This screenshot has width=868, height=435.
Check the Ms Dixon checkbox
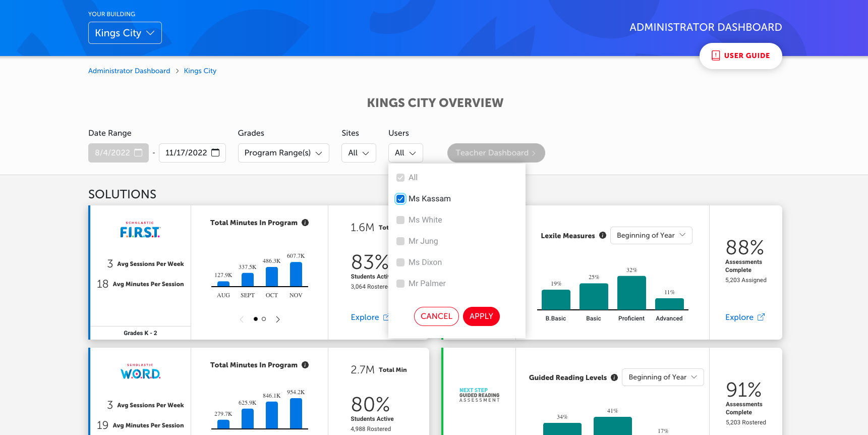click(x=400, y=262)
